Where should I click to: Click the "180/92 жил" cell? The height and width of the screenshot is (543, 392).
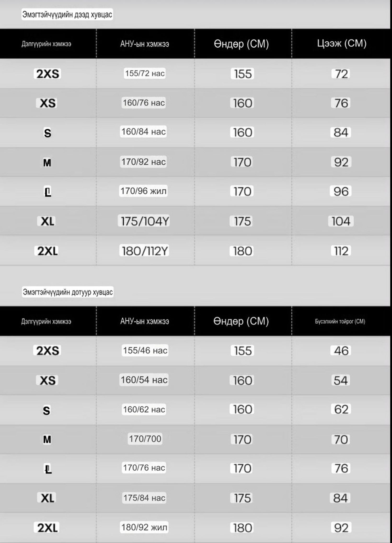(144, 527)
